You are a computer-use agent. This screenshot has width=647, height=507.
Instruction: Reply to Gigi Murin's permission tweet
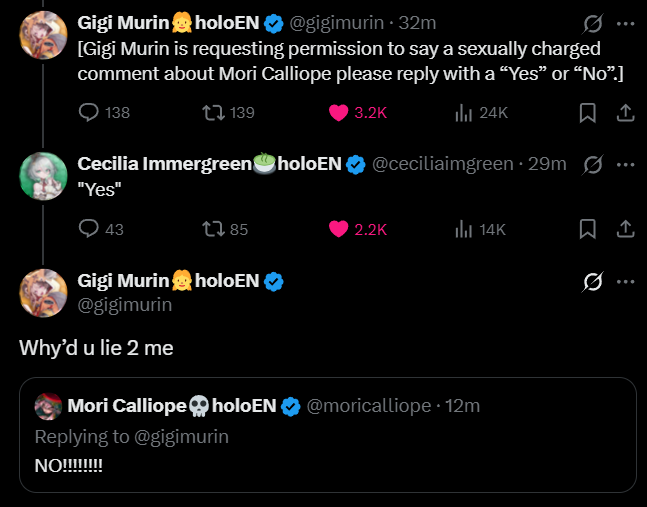(x=89, y=113)
